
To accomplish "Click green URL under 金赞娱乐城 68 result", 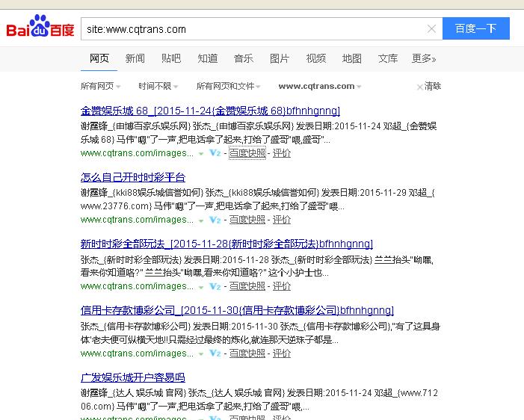I will tap(137, 153).
